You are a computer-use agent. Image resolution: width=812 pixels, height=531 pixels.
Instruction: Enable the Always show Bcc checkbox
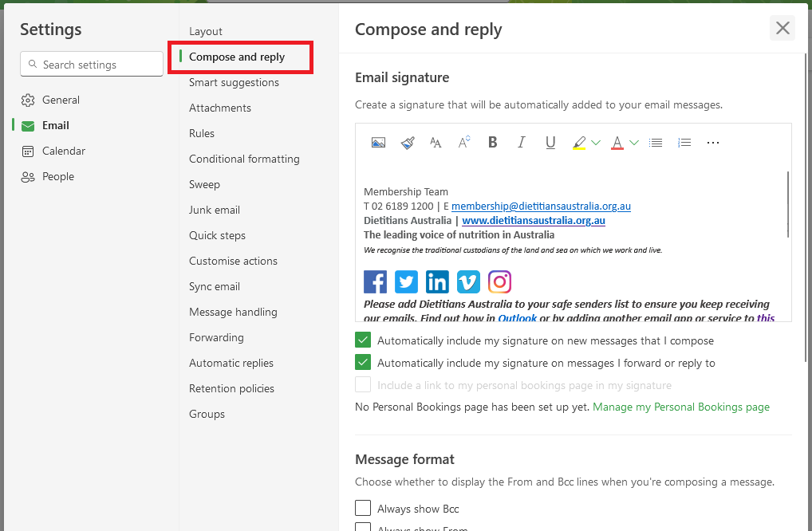363,509
